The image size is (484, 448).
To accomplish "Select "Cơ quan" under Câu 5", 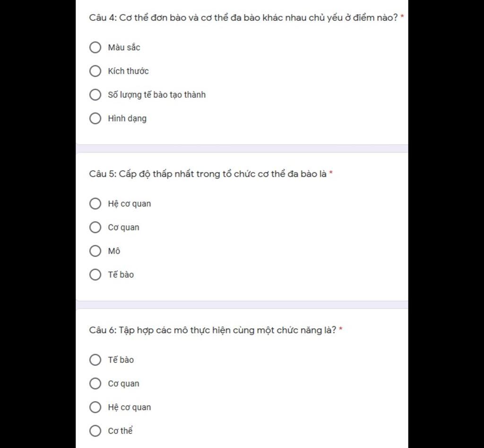I will [x=95, y=227].
